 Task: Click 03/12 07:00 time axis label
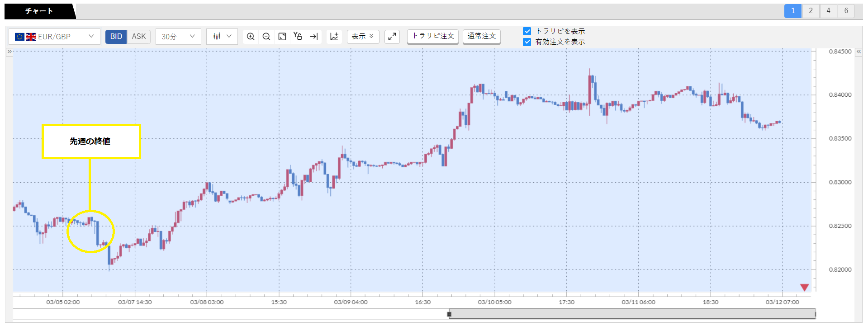[x=782, y=302]
